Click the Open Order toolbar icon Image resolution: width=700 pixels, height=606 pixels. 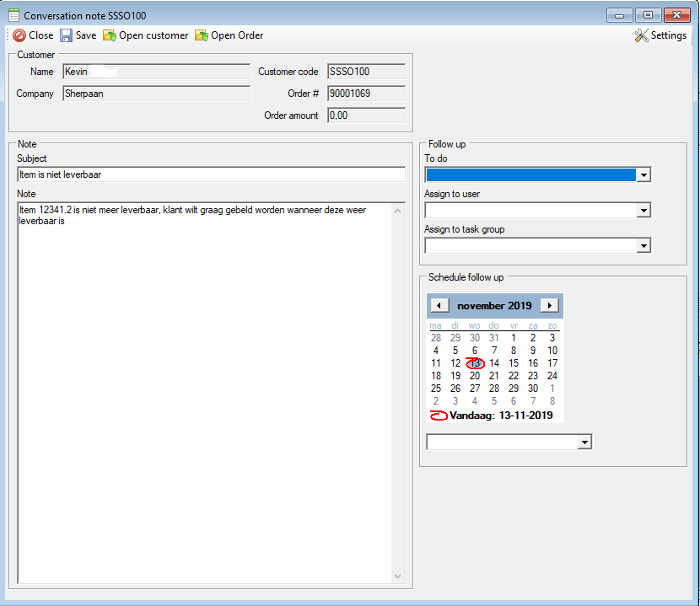click(x=202, y=35)
